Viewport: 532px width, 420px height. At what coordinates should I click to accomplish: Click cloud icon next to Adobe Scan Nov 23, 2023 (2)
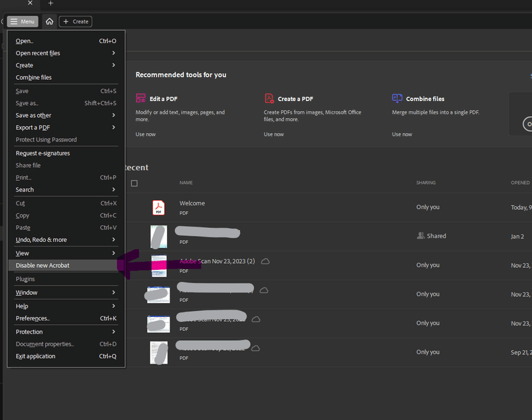(x=265, y=261)
